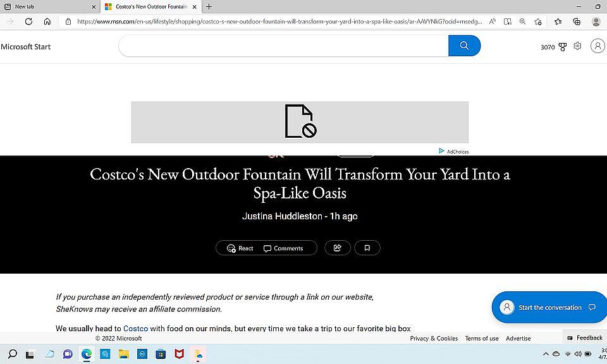The image size is (607, 364).
Task: Click the forward navigation arrow
Action: pyautogui.click(x=10, y=21)
